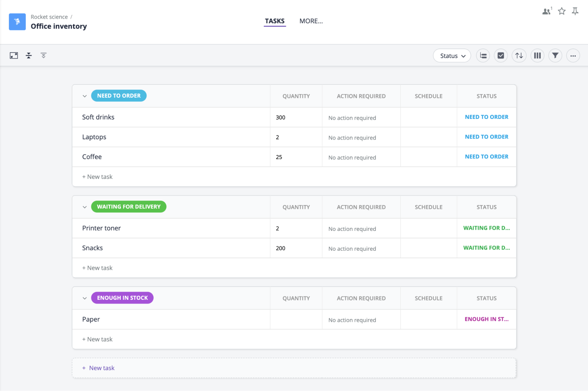Open the three-dots more options menu
The height and width of the screenshot is (391, 588).
573,56
